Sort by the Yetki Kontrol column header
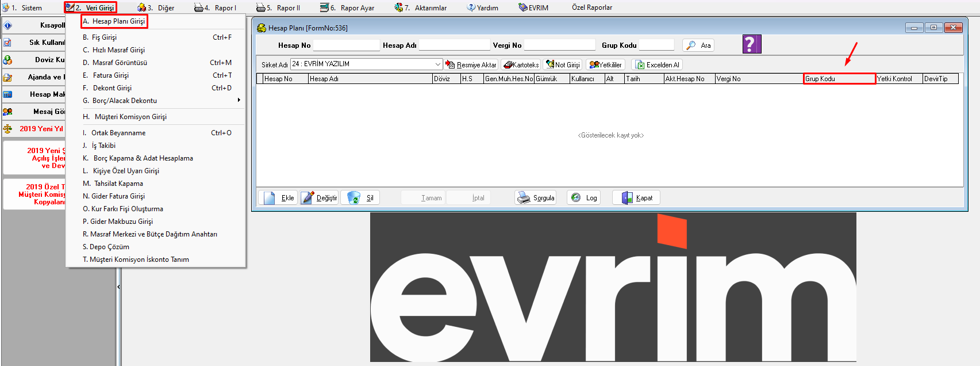 point(899,79)
